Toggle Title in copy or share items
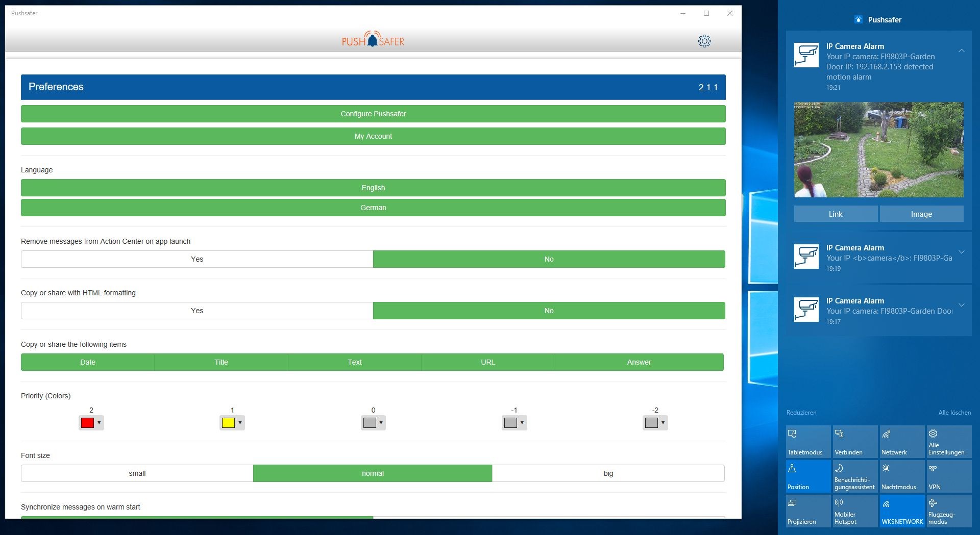The height and width of the screenshot is (535, 980). pyautogui.click(x=221, y=362)
